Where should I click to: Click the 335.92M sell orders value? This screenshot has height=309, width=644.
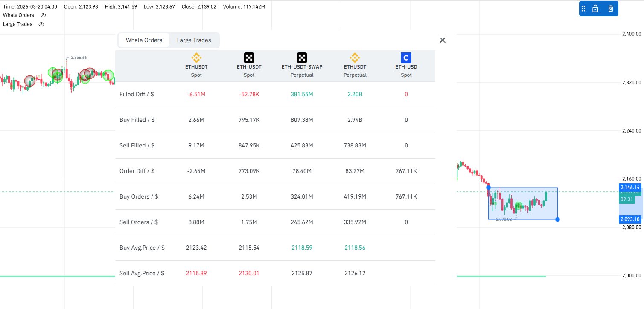pyautogui.click(x=355, y=222)
